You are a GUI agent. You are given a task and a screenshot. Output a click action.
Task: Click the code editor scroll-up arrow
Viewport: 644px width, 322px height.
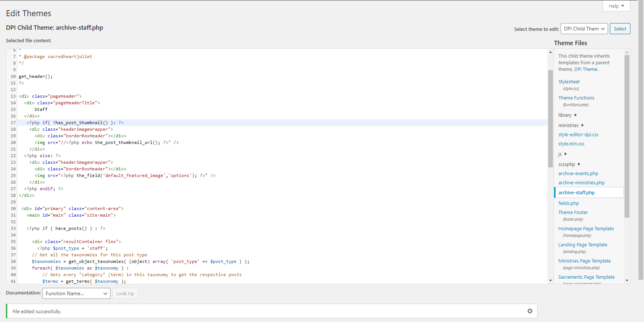[550, 52]
